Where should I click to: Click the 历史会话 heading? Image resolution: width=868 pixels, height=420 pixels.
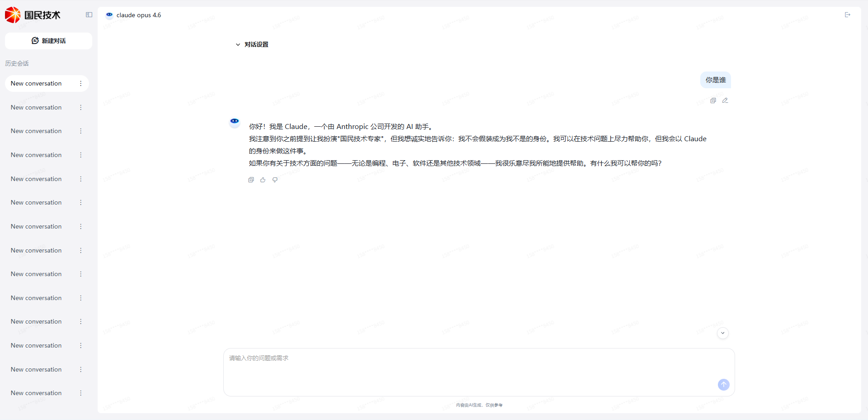click(x=17, y=63)
